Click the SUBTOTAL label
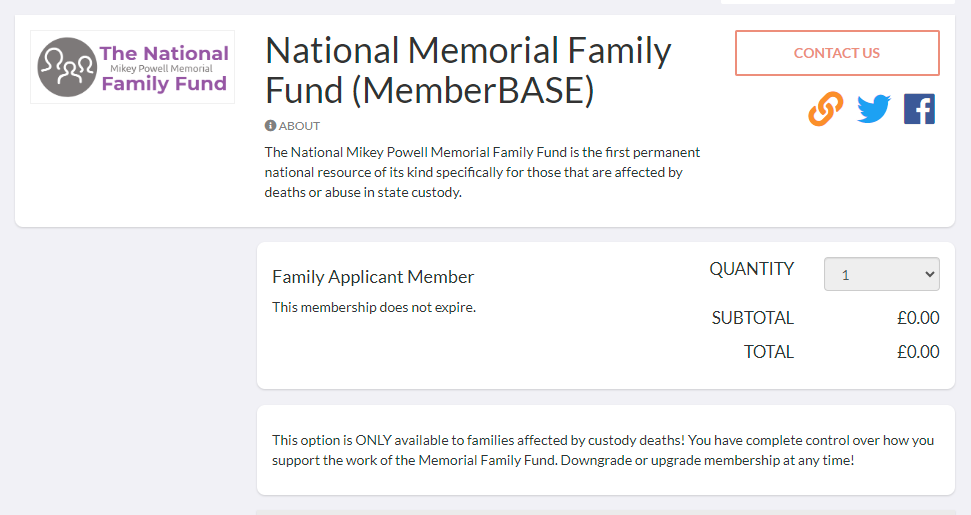The height and width of the screenshot is (515, 971). 752,318
